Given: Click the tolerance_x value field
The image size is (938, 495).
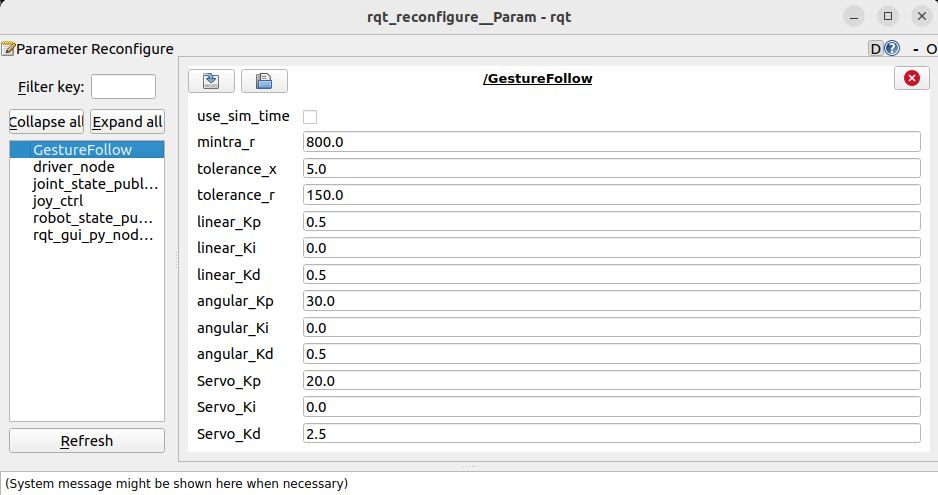Looking at the screenshot, I should [611, 169].
